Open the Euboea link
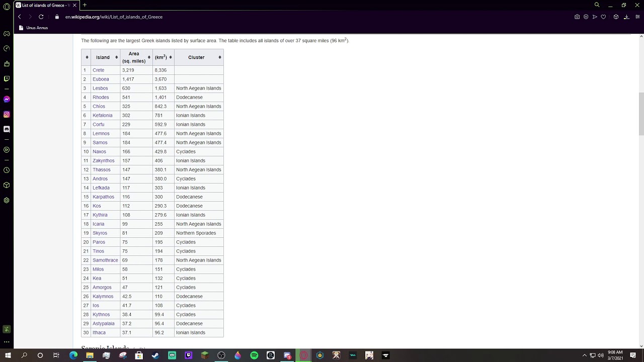Image resolution: width=644 pixels, height=362 pixels. [101, 79]
